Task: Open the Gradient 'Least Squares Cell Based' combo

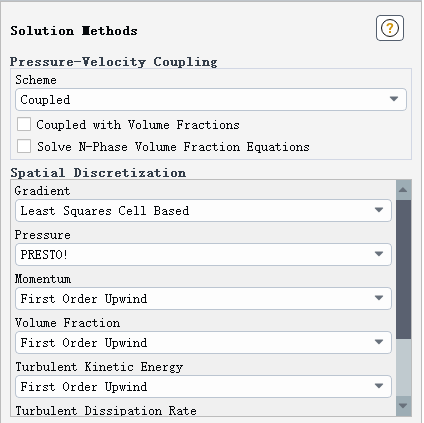Action: point(203,210)
